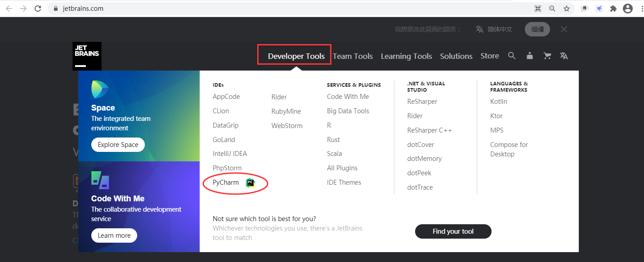The width and height of the screenshot is (644, 262).
Task: Open the dotTrace link
Action: click(420, 187)
